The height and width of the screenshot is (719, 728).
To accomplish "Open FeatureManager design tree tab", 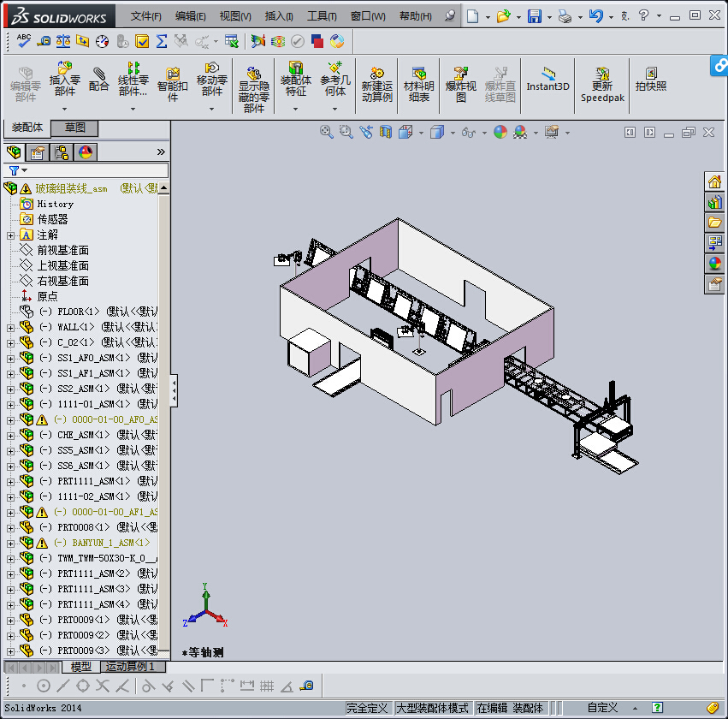I will coord(14,152).
